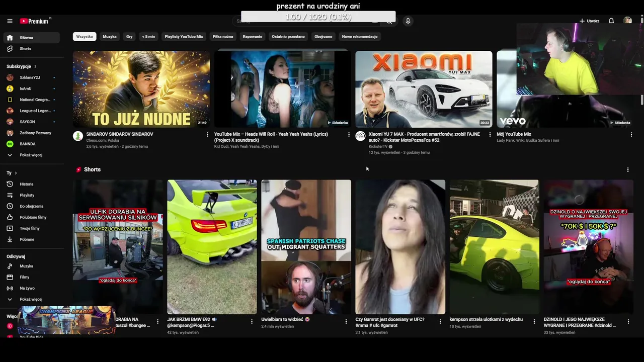644x362 pixels.
Task: Open options for DZINOLD short
Action: point(628,321)
